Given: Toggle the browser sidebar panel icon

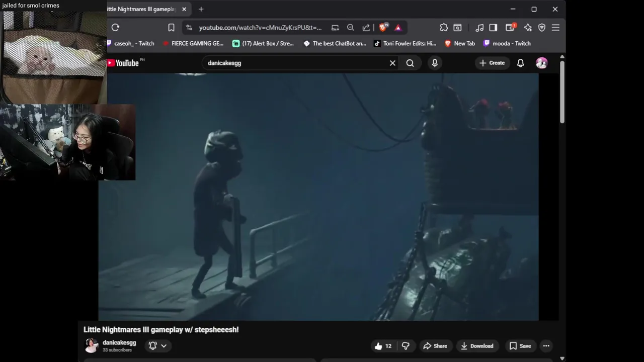Looking at the screenshot, I should coord(493,28).
